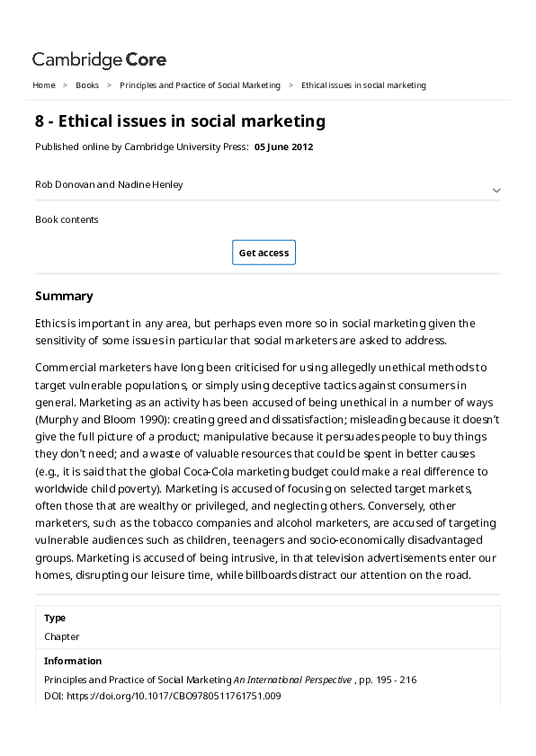Click the italicized An International Perspective text
The image size is (536, 756).
pyautogui.click(x=292, y=680)
